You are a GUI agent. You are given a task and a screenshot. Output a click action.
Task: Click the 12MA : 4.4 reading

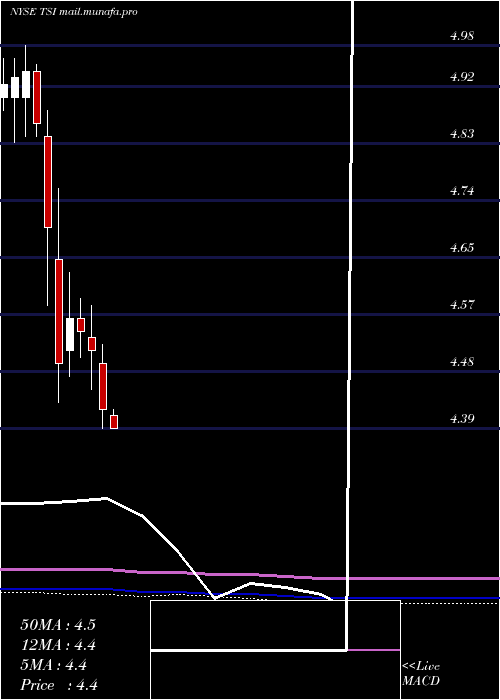tap(59, 645)
